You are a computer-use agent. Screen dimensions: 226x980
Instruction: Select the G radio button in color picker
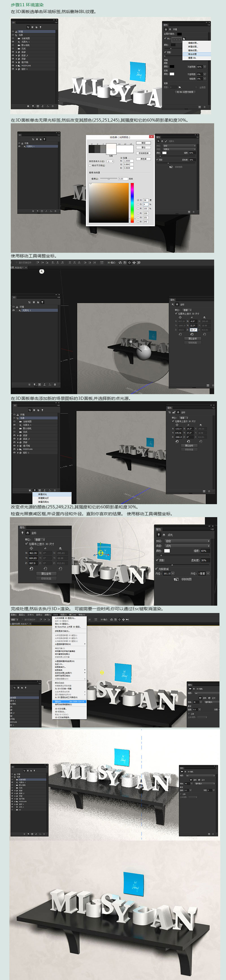click(138, 218)
